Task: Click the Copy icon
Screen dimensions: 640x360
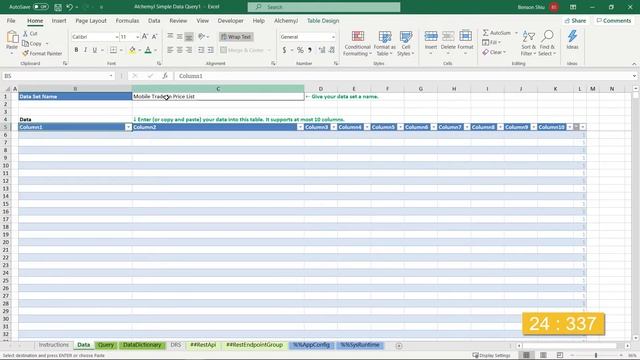Action: click(x=25, y=43)
